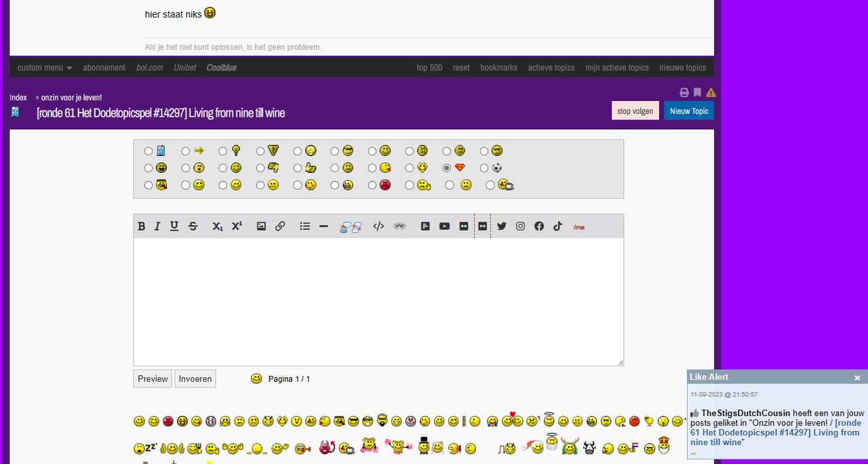
Task: Open actieve topics in the nav bar
Action: coord(551,68)
